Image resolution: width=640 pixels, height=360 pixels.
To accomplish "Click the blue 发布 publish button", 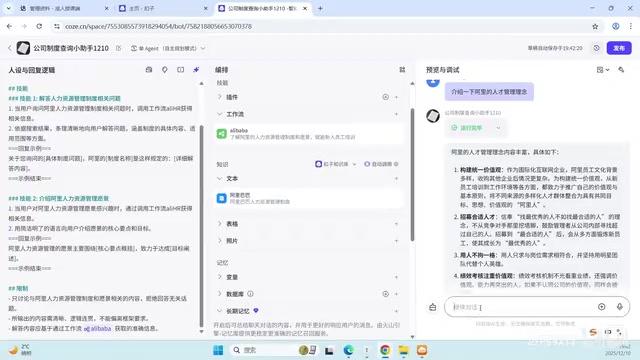I will point(619,48).
